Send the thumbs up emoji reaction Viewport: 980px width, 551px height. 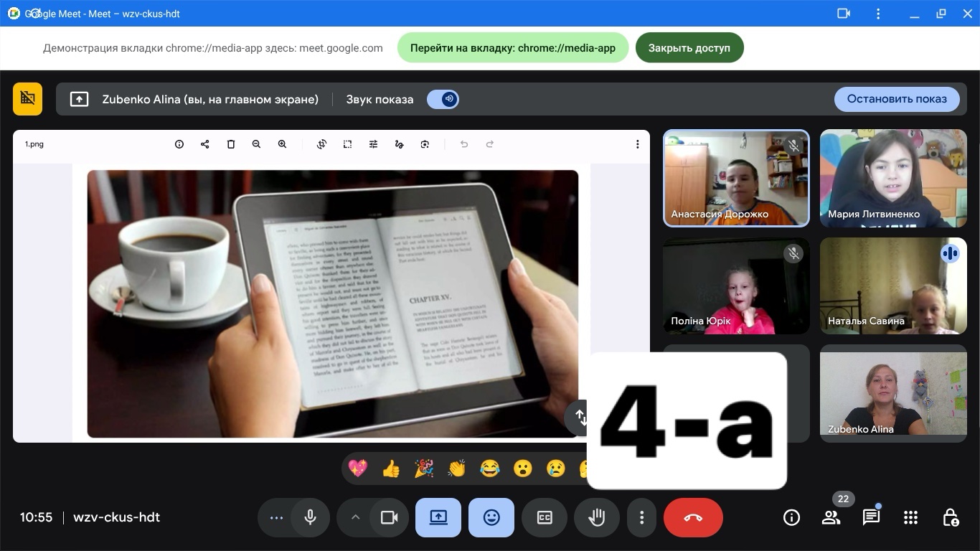click(x=391, y=468)
